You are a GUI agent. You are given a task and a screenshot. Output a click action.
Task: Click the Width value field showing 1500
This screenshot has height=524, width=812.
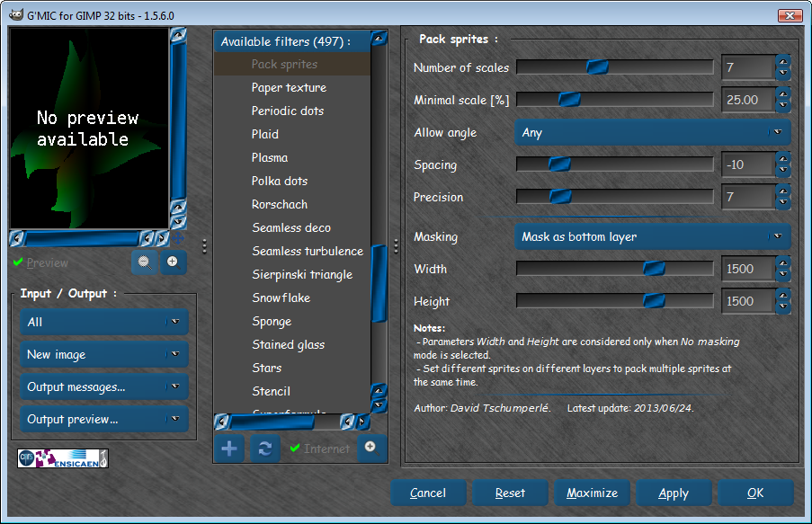[x=748, y=269]
